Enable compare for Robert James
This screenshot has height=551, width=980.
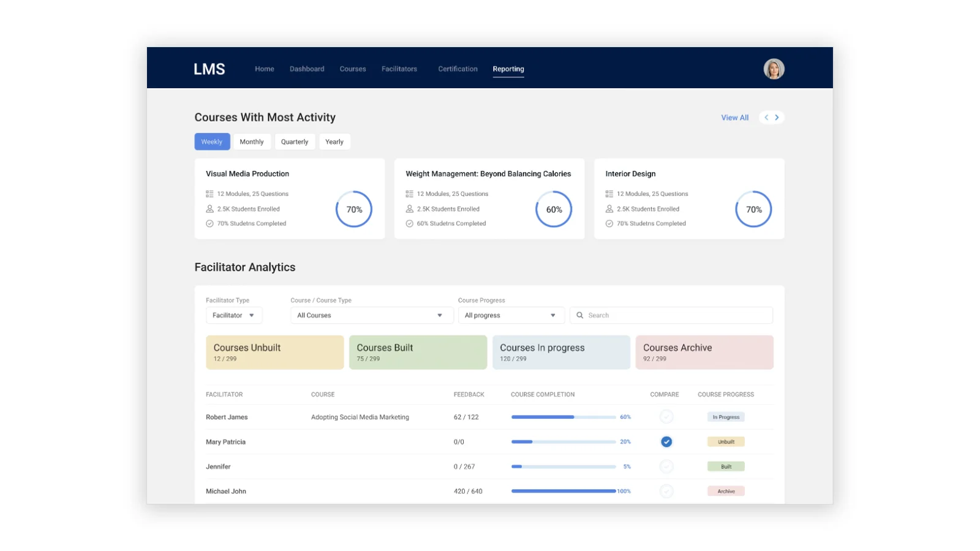click(666, 417)
